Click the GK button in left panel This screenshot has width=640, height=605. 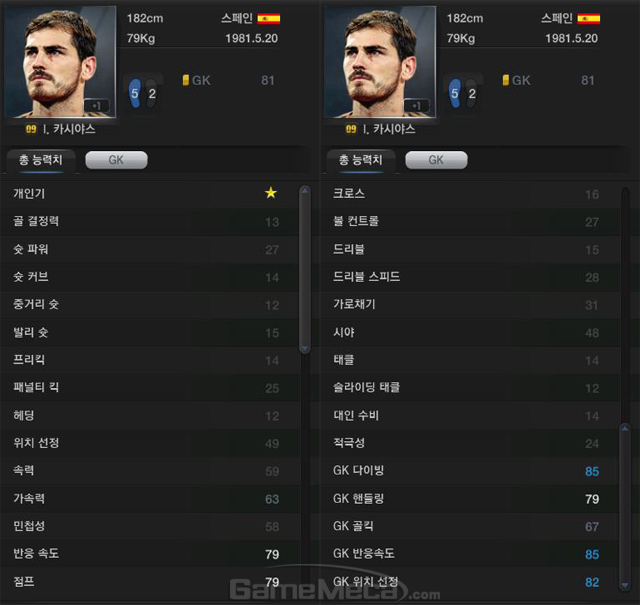coord(116,160)
